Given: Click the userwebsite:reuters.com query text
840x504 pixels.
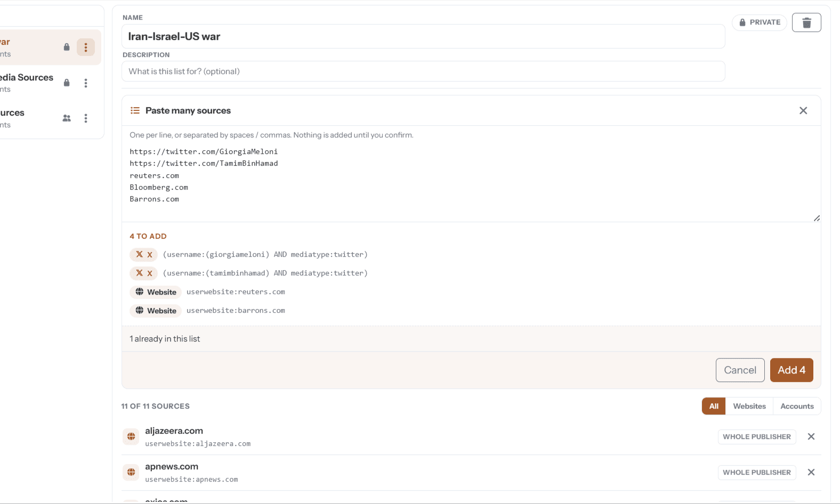Looking at the screenshot, I should [236, 292].
